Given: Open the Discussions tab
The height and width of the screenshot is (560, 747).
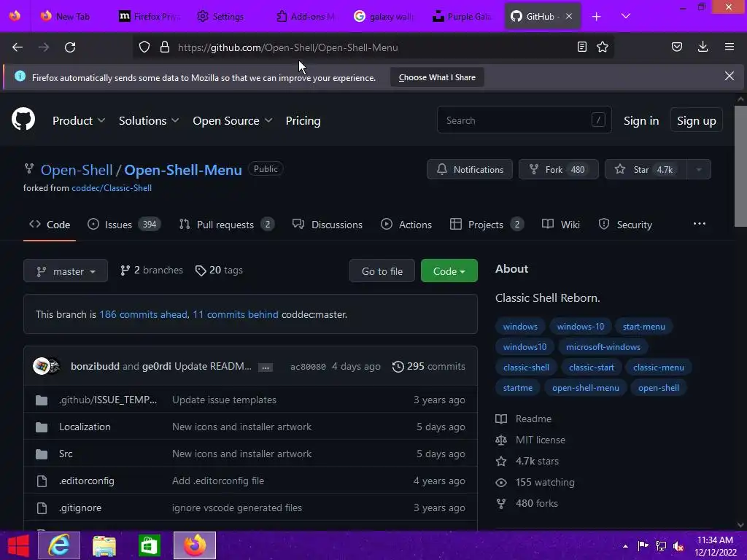Looking at the screenshot, I should (x=328, y=225).
